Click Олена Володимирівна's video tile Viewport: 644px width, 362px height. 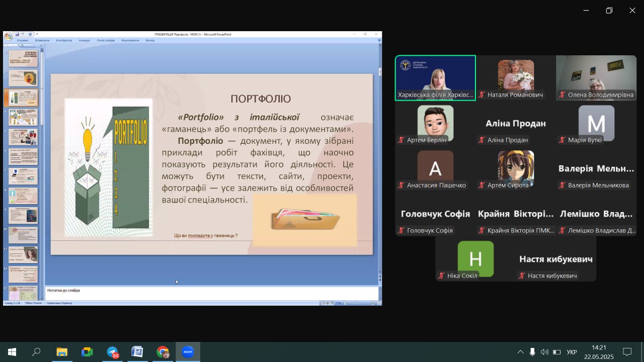click(x=596, y=78)
